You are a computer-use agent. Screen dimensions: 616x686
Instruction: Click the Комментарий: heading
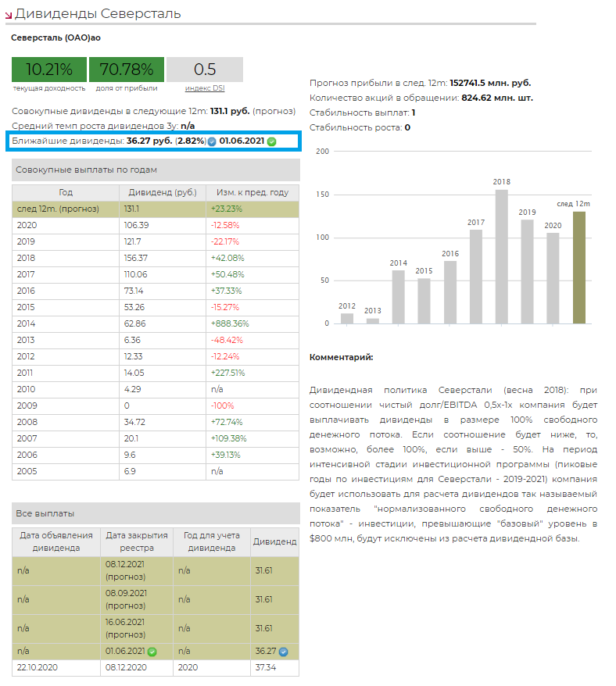pos(341,357)
